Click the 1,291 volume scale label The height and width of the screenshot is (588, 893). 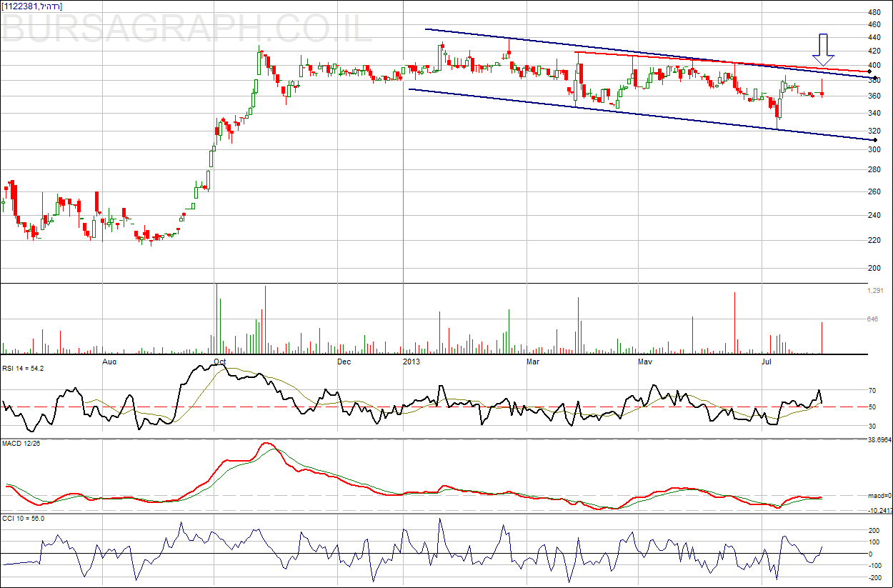click(x=876, y=291)
